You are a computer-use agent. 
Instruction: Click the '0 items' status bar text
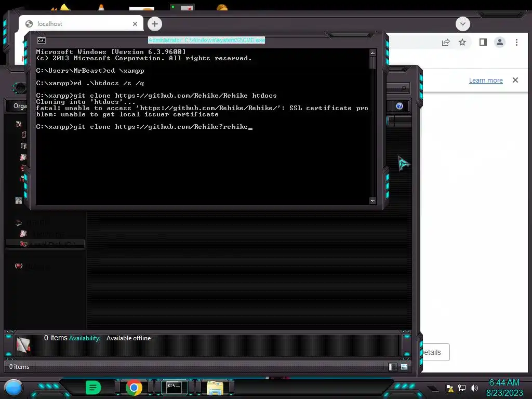[19, 367]
